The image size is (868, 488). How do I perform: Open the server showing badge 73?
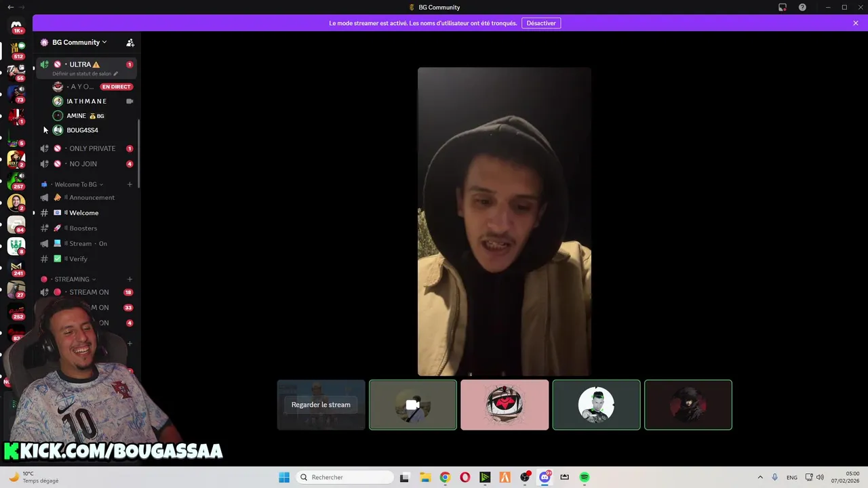pos(16,93)
